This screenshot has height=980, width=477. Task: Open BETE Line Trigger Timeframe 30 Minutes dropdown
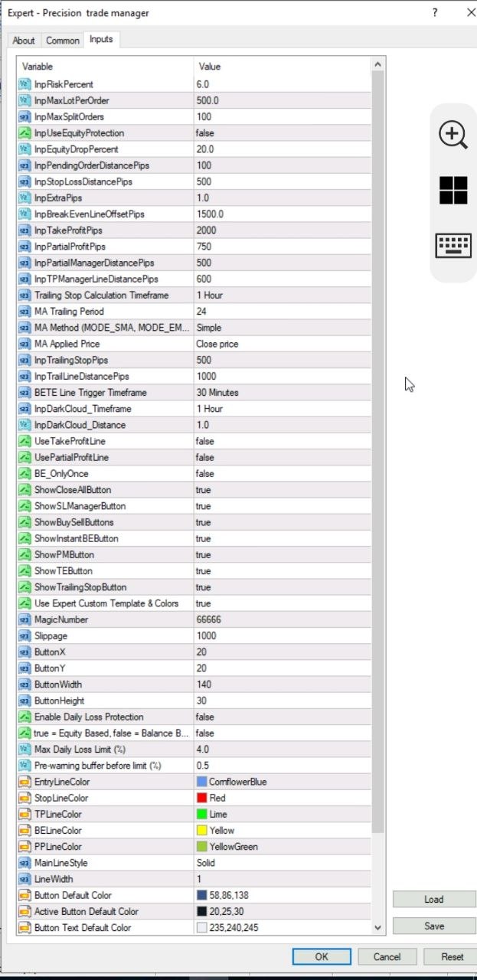[282, 392]
